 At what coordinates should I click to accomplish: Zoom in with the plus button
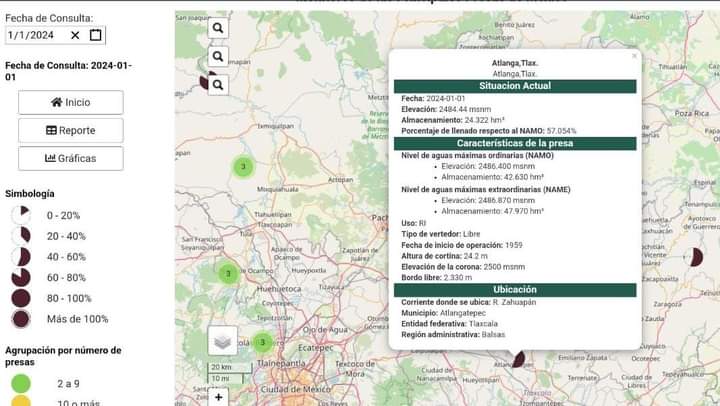point(219,397)
